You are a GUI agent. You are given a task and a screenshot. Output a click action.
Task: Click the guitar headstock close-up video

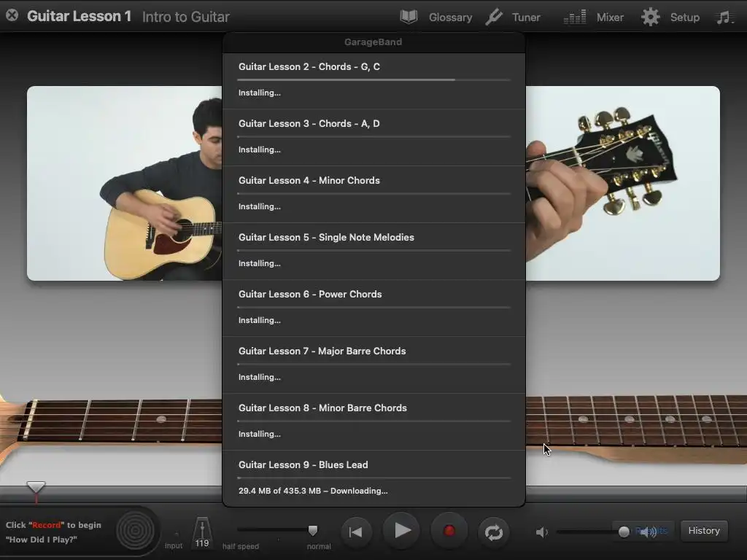[x=623, y=183]
